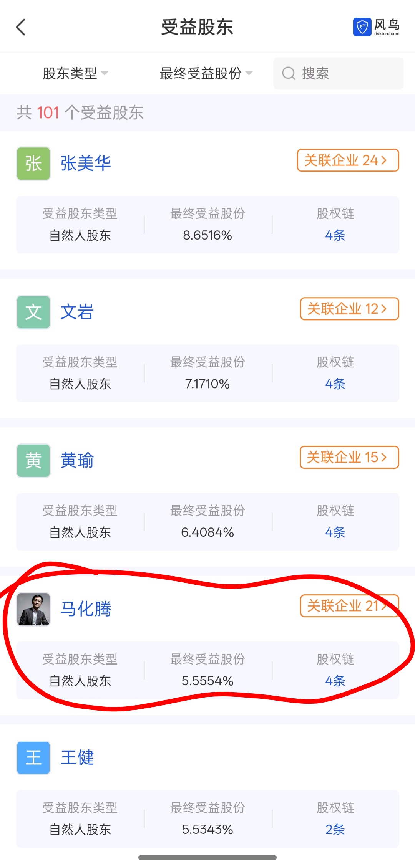Viewport: 415px width, 868px height.
Task: Tap the 黄 avatar icon
Action: [x=33, y=461]
